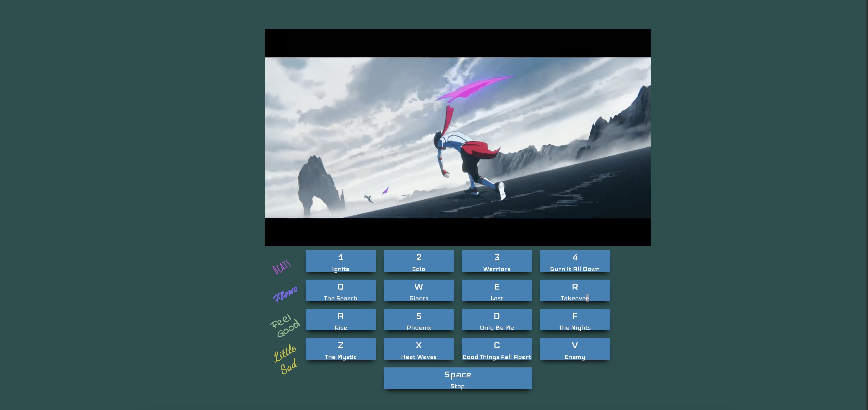
Task: Play "Only Be Me" on D
Action: [497, 320]
